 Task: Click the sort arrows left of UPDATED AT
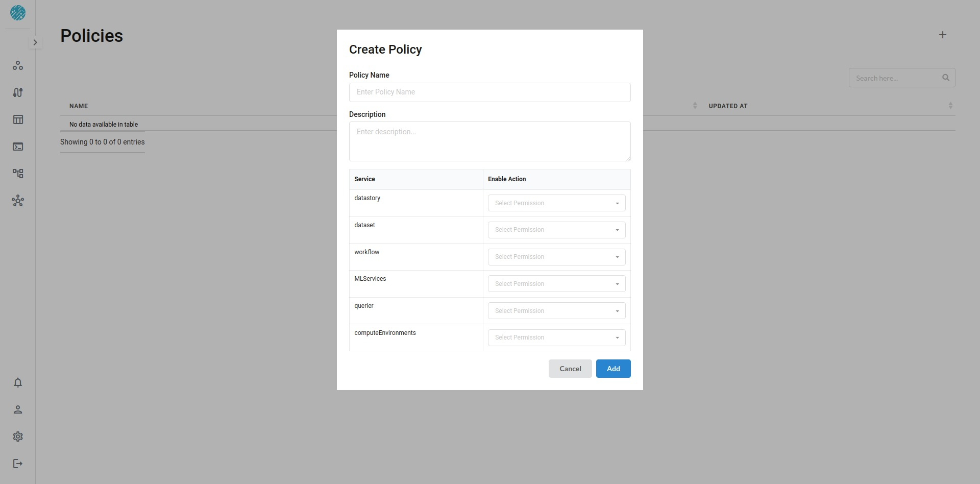tap(695, 106)
